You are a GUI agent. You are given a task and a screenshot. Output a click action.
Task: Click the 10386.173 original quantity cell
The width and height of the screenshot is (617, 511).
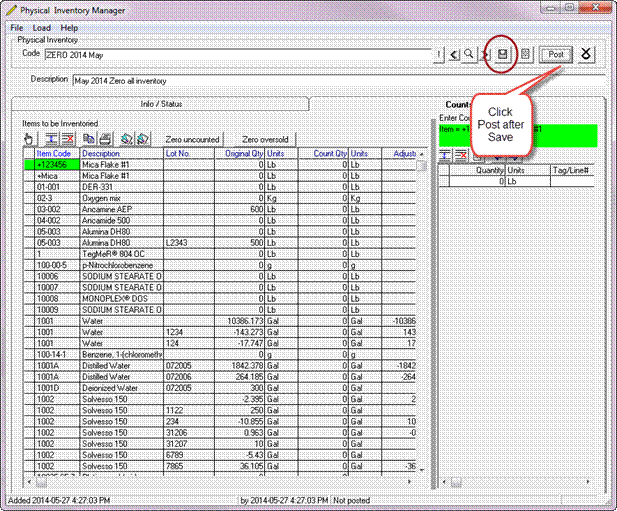pos(239,321)
